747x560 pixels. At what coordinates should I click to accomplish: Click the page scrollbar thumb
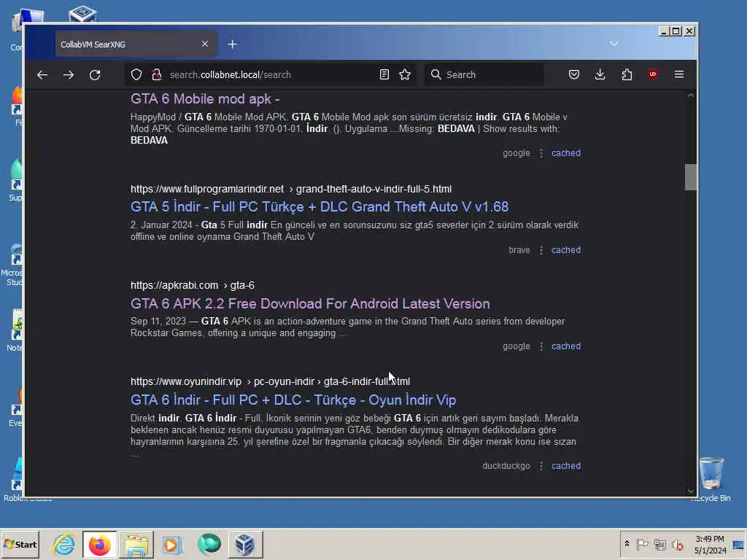pos(690,177)
